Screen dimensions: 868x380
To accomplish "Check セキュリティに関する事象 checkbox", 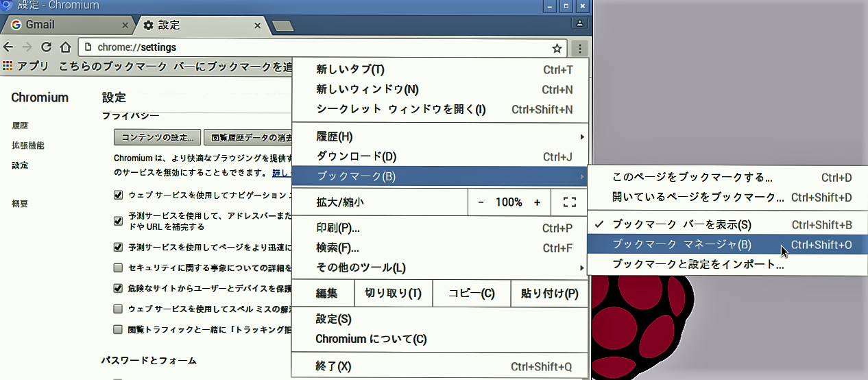I will click(x=118, y=268).
